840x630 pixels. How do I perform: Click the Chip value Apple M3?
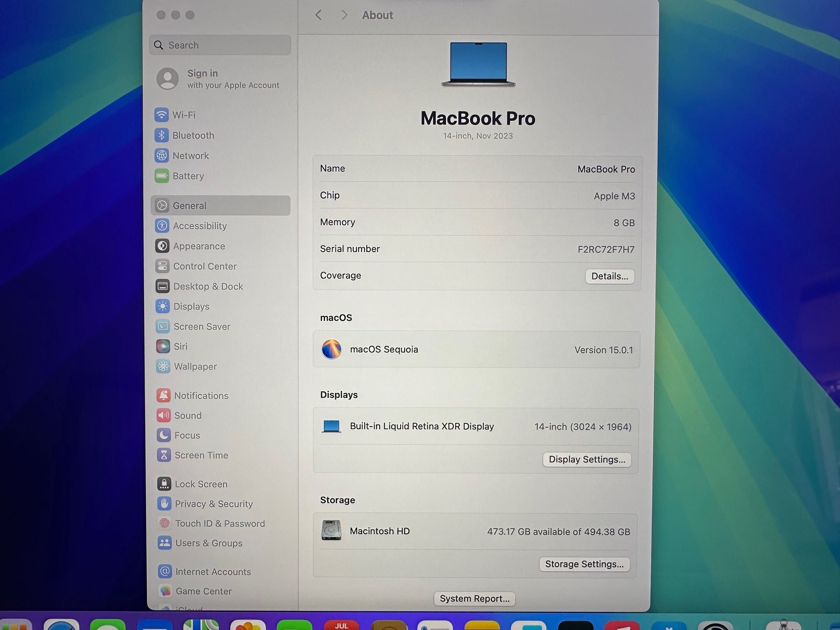pos(614,196)
